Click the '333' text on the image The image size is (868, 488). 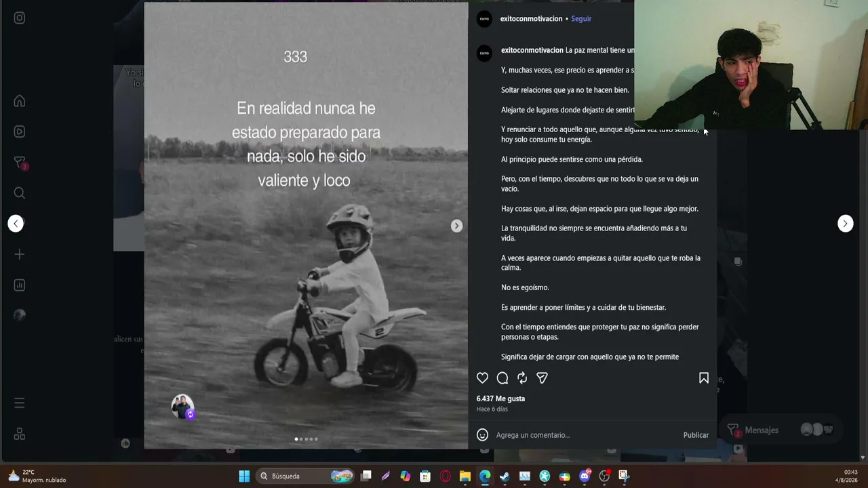pyautogui.click(x=295, y=57)
